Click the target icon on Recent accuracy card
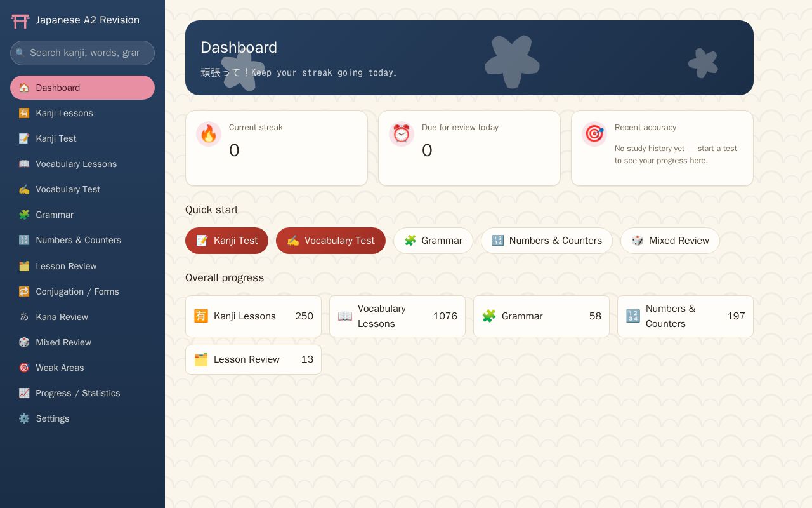Screen dimensions: 812x508 (594, 134)
